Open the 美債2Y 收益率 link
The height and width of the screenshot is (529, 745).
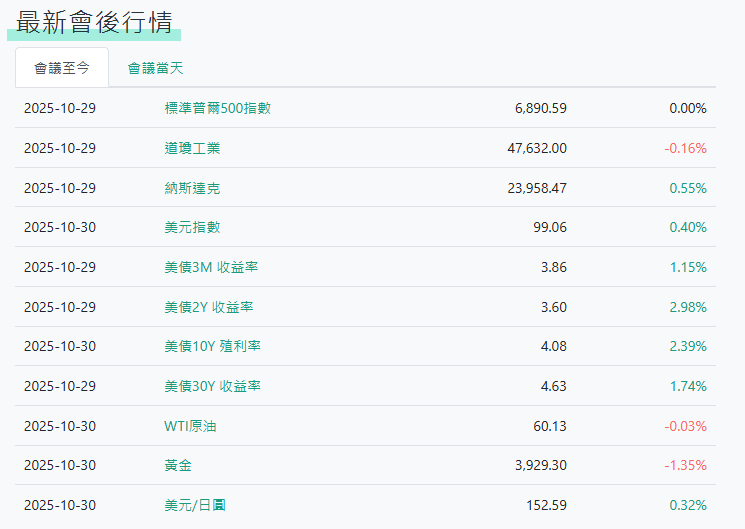(x=209, y=307)
